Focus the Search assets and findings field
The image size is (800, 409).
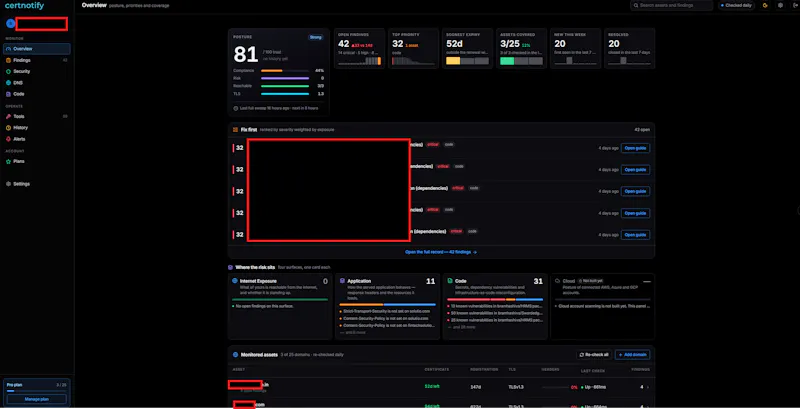click(x=671, y=6)
